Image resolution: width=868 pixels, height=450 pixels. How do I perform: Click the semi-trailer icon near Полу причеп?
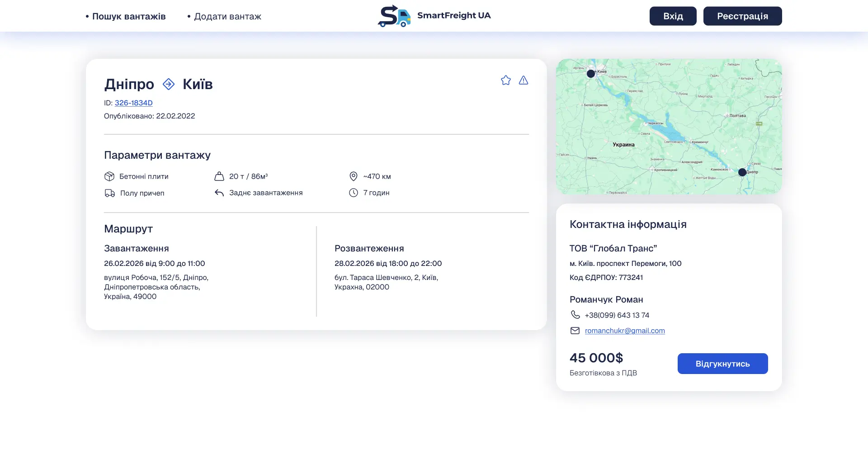[109, 193]
